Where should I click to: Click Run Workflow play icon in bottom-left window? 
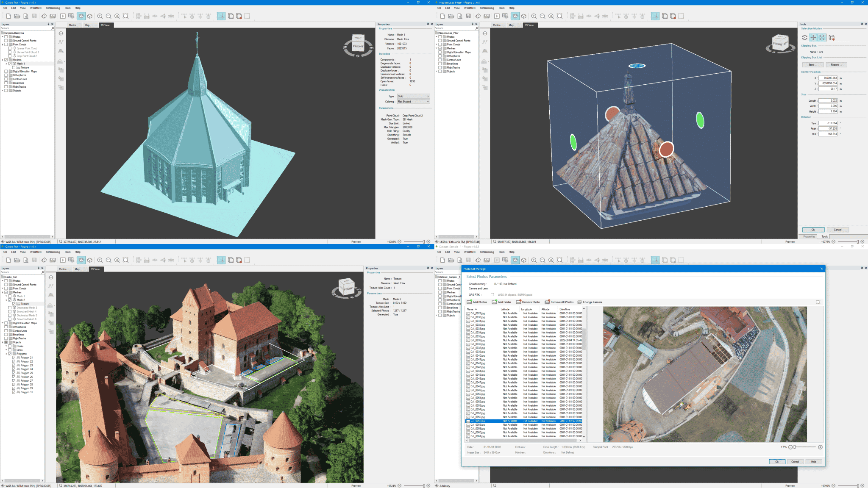[x=63, y=260]
